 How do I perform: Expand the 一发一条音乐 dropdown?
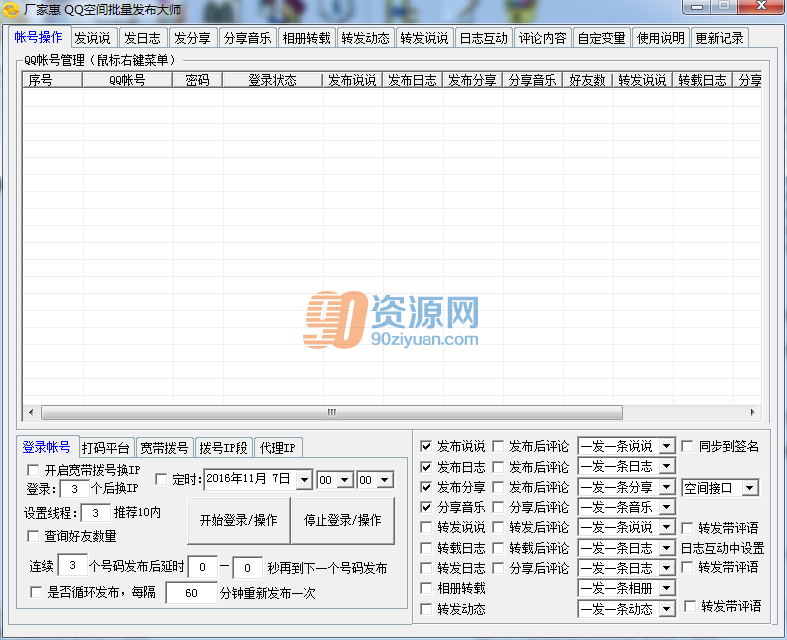tap(667, 507)
